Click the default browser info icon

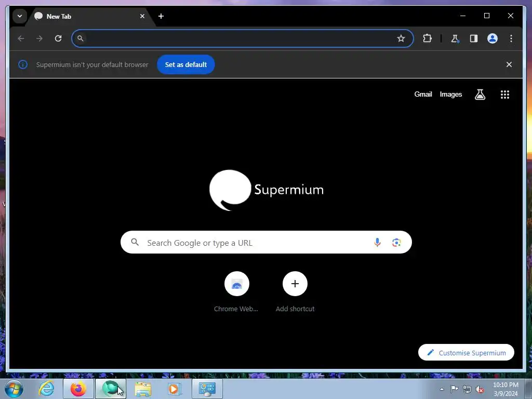pyautogui.click(x=23, y=64)
